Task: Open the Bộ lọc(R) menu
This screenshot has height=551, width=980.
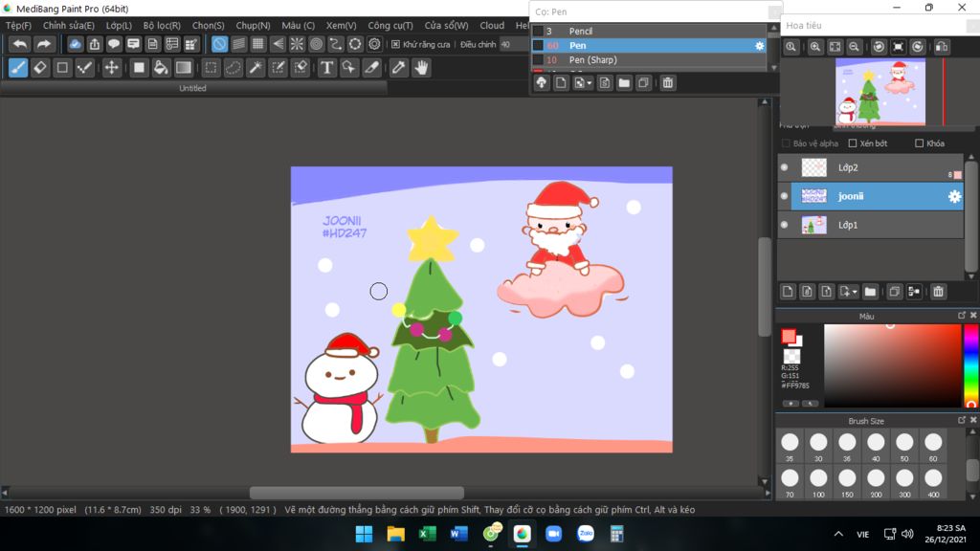Action: [162, 26]
